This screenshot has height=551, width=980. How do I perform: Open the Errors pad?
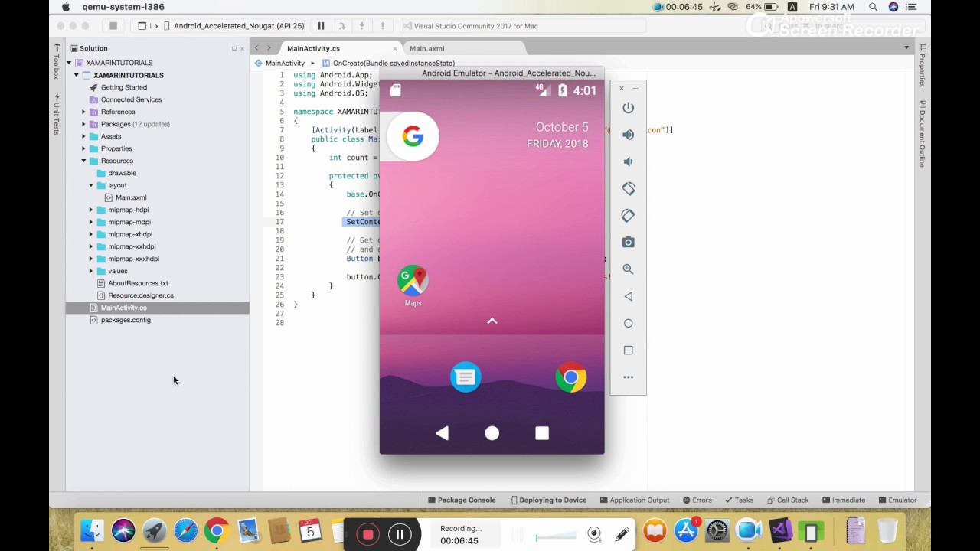coord(697,500)
